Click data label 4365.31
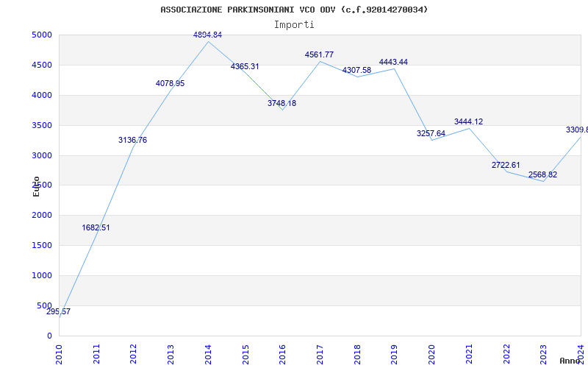 [245, 66]
